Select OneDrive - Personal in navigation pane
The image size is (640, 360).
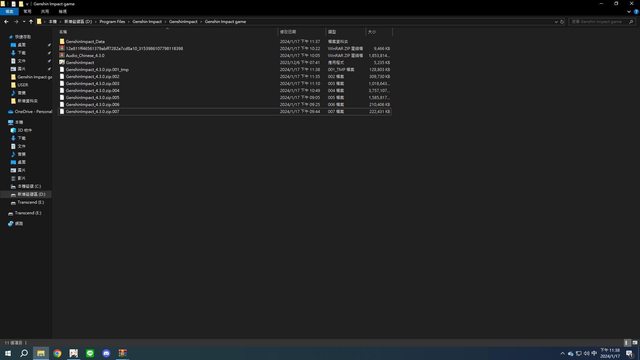33,111
